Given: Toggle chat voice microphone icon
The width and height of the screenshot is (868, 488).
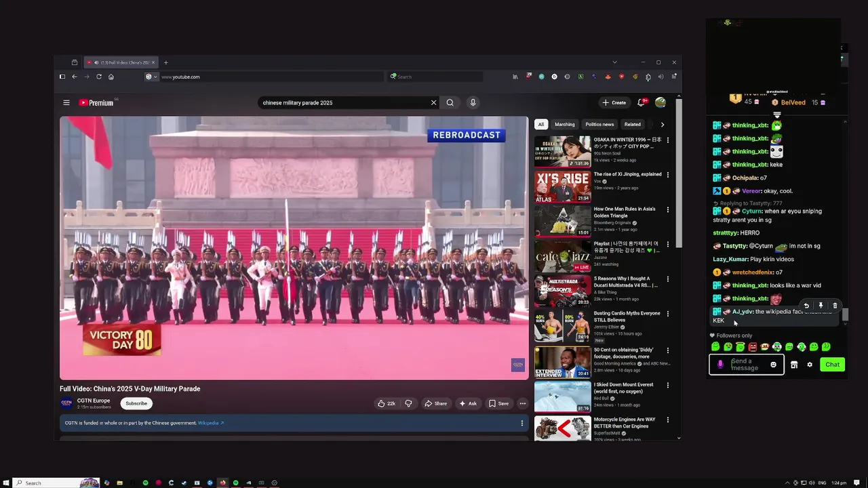Looking at the screenshot, I should click(x=720, y=365).
